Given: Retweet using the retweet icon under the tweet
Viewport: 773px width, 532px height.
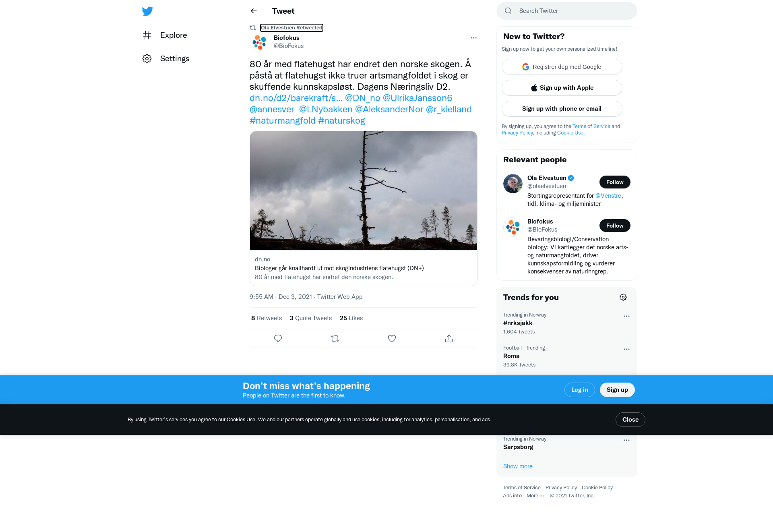Looking at the screenshot, I should point(335,339).
